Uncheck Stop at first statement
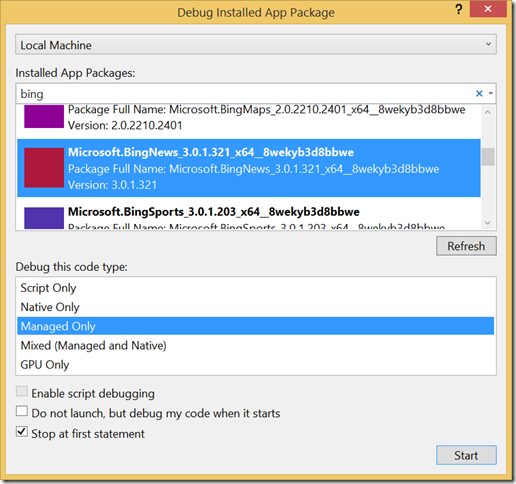 click(22, 432)
